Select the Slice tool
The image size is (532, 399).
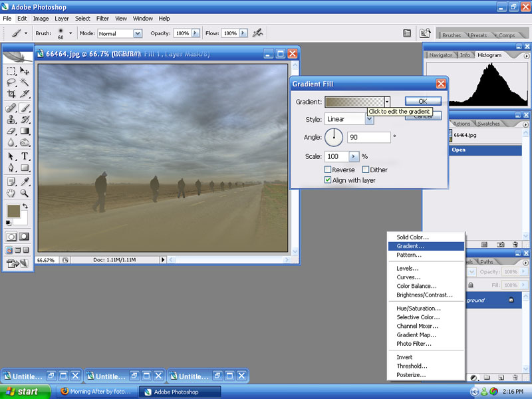(x=25, y=94)
